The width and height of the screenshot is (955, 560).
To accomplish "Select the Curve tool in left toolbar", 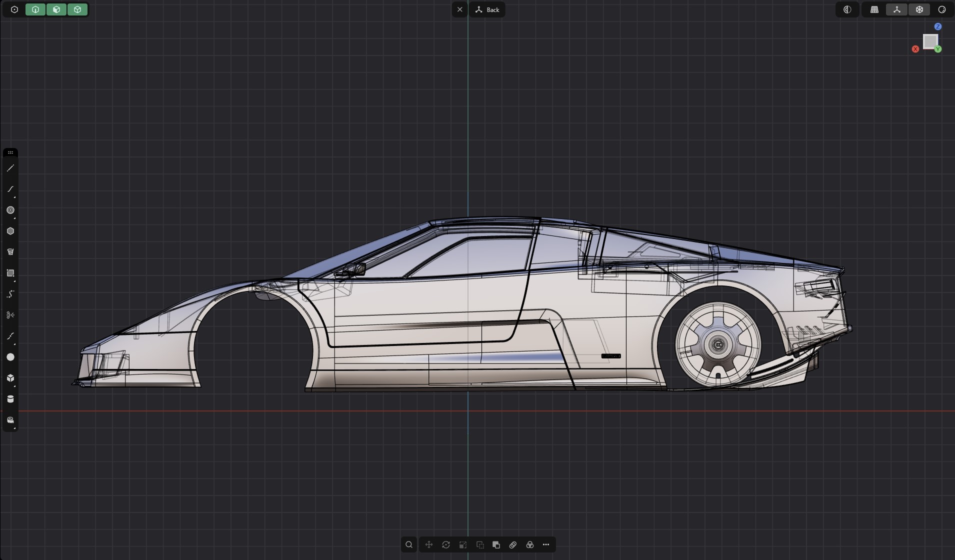I will [x=10, y=189].
